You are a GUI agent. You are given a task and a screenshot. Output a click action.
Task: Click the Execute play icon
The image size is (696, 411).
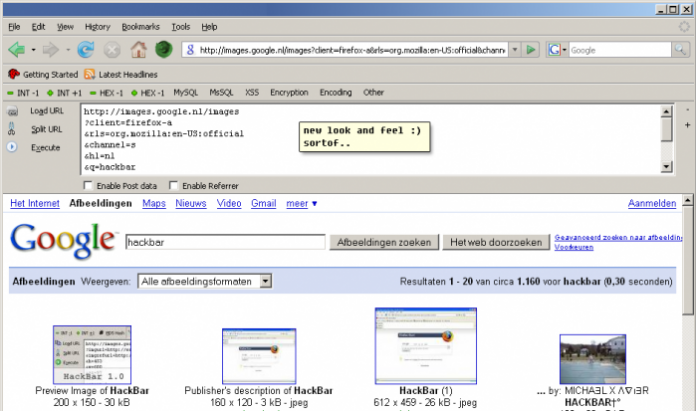click(x=12, y=147)
